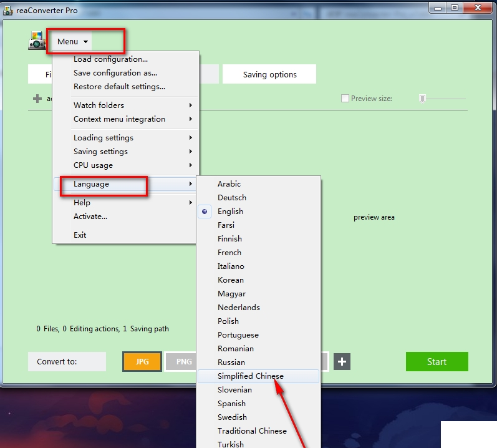Image resolution: width=497 pixels, height=448 pixels.
Task: Click the plus button next to formats
Action: coord(342,362)
